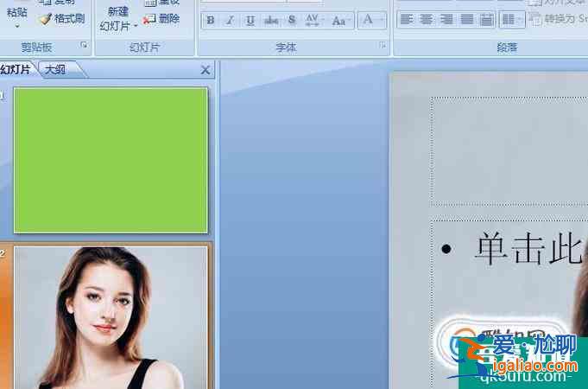
Task: Align text right
Action: point(446,20)
